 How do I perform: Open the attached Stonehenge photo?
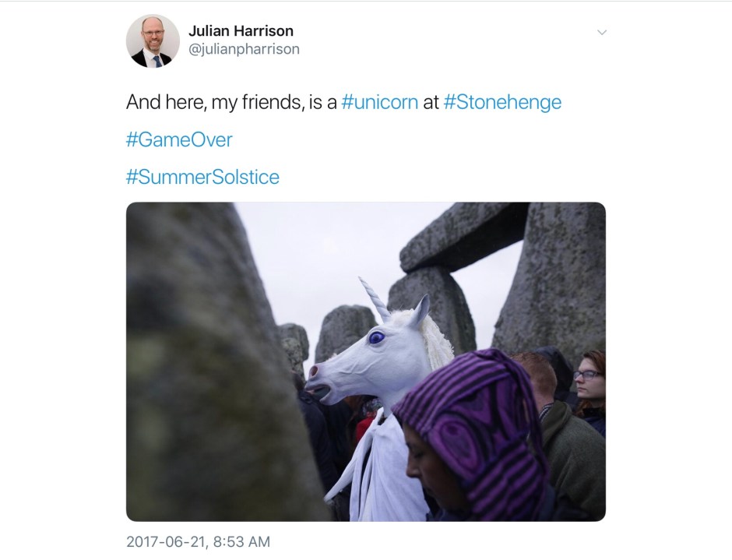(x=365, y=361)
